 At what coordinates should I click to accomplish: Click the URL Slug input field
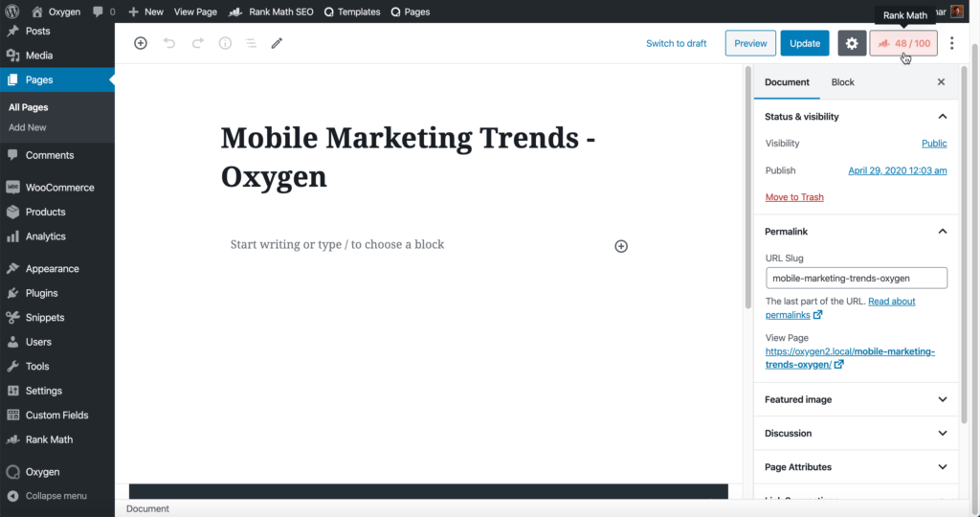pyautogui.click(x=857, y=279)
